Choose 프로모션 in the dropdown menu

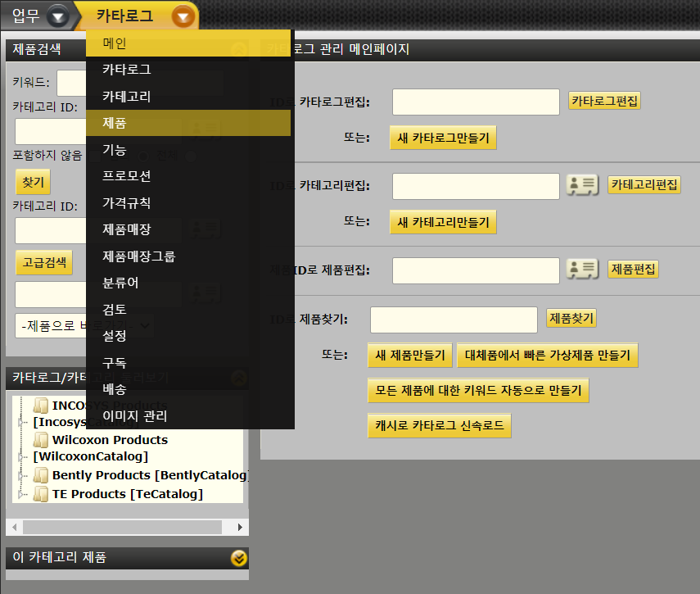[126, 176]
